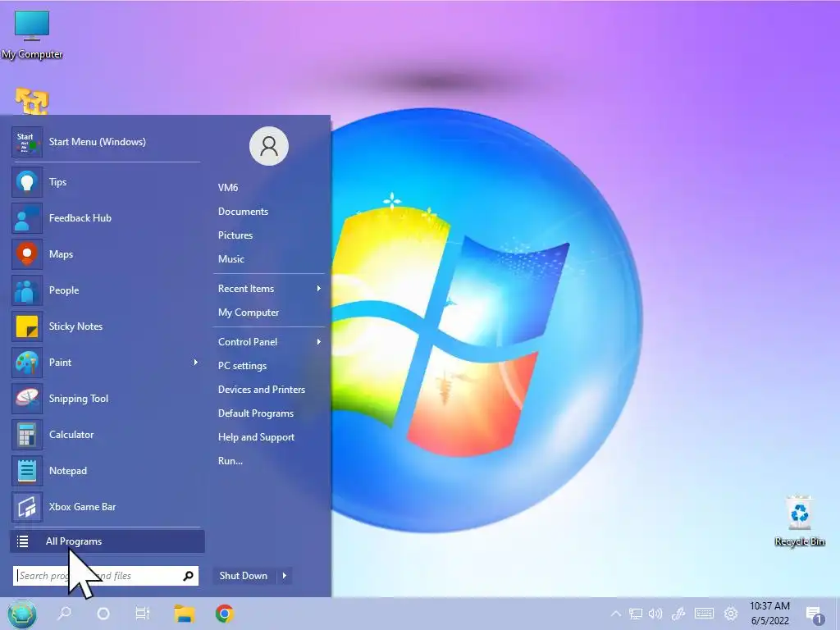The height and width of the screenshot is (630, 840).
Task: Click the Sticky Notes label text
Action: [x=75, y=326]
